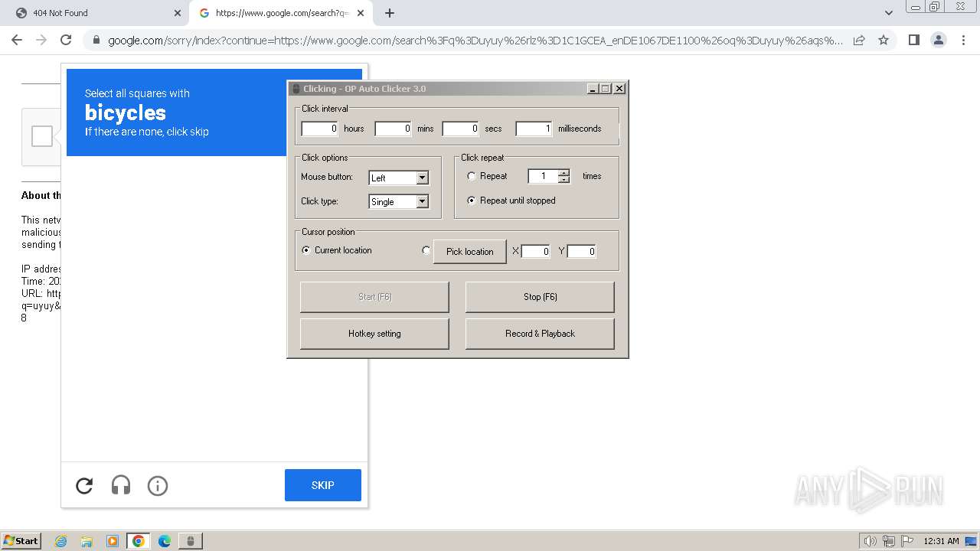Open File Explorer from taskbar
Image resolution: width=980 pixels, height=551 pixels.
[x=87, y=541]
